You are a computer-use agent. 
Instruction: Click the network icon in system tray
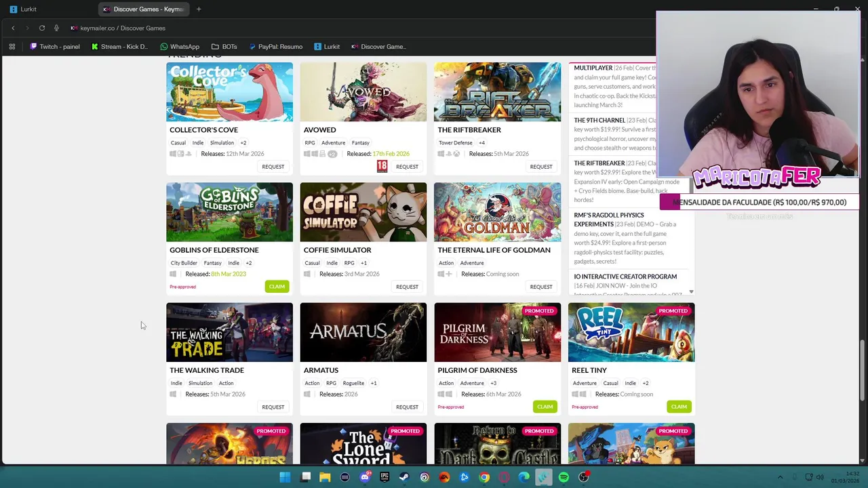point(809,477)
